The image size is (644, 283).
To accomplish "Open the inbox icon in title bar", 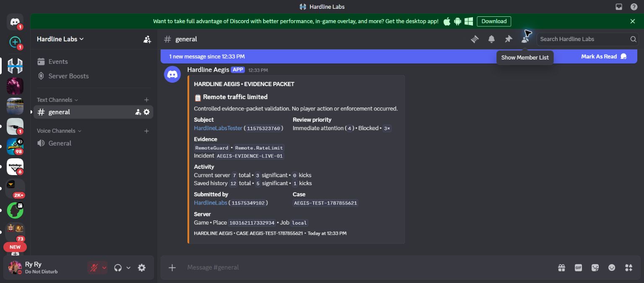I will pos(618,7).
